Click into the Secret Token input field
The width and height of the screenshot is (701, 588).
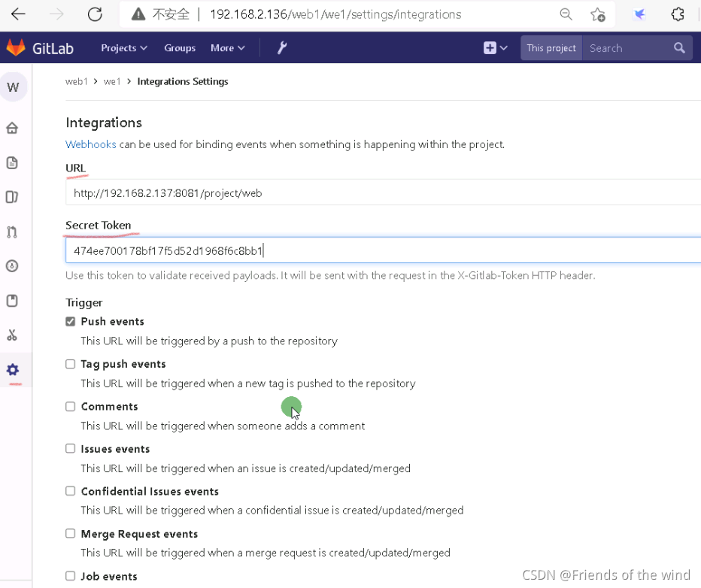point(383,250)
